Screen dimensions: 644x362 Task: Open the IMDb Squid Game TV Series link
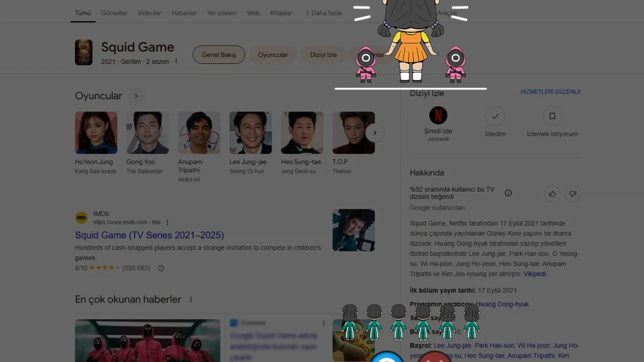click(149, 235)
